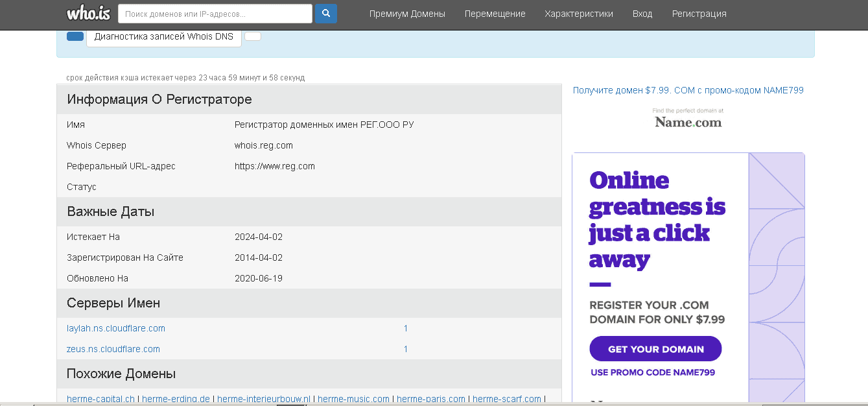Open the herme-music.com similar domain

[353, 399]
